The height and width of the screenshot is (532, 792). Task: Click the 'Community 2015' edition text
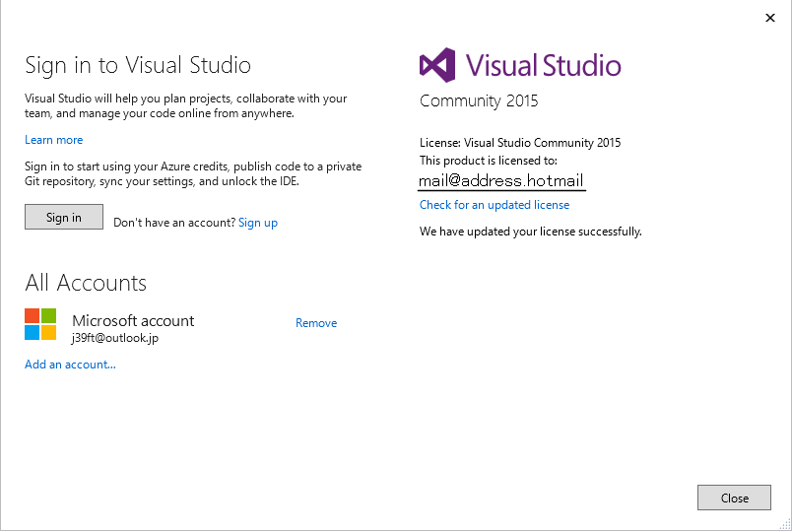pyautogui.click(x=479, y=100)
